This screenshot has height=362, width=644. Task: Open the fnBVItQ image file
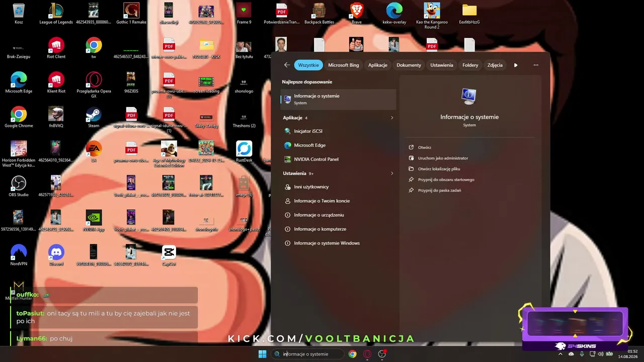pyautogui.click(x=56, y=117)
